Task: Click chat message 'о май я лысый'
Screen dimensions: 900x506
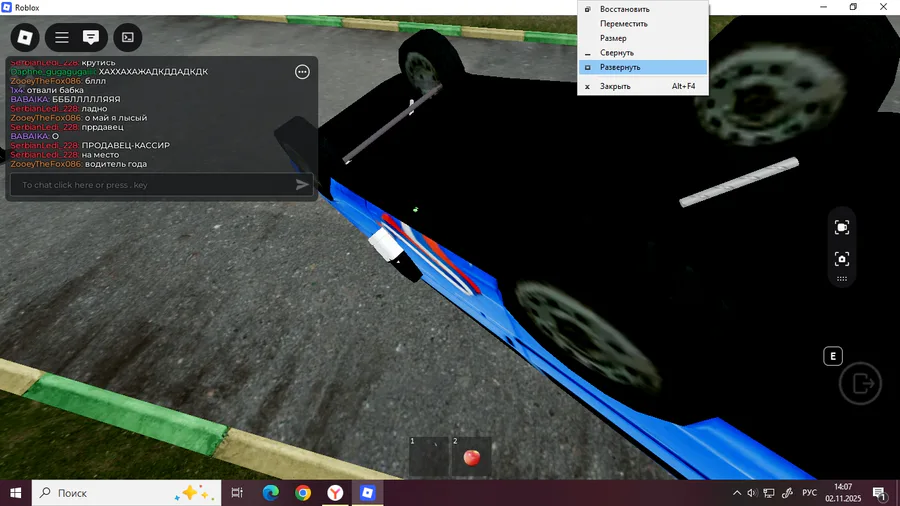Action: tap(116, 118)
